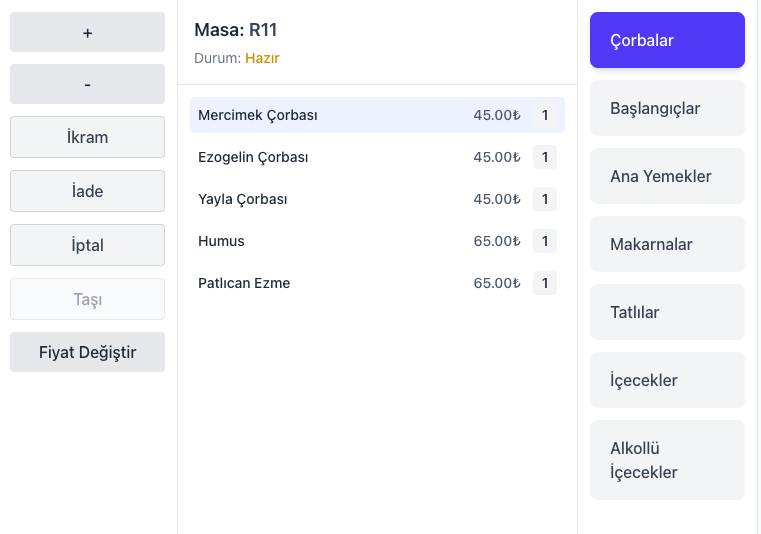Screen dimensions: 761x534
Task: Click the 45.00₺ price of Yayla Çorbası
Action: [x=497, y=199]
